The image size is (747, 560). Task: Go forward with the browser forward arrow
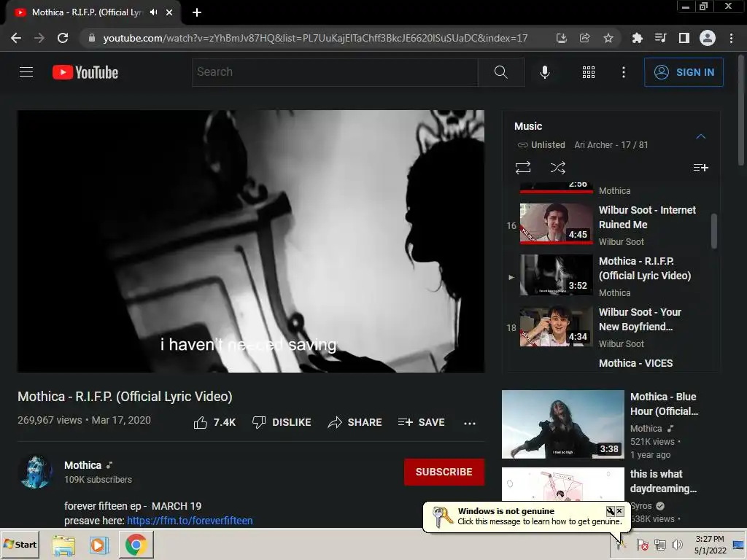coord(39,38)
